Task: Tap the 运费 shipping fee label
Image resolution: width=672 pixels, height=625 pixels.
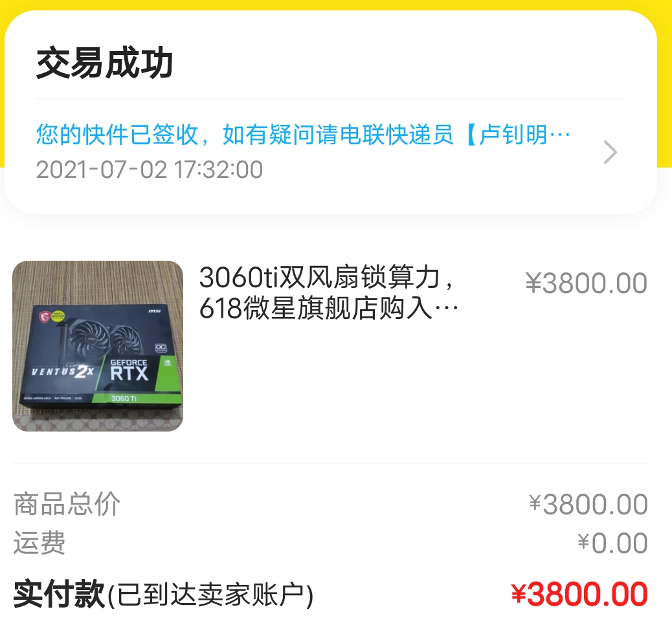Action: pos(39,542)
